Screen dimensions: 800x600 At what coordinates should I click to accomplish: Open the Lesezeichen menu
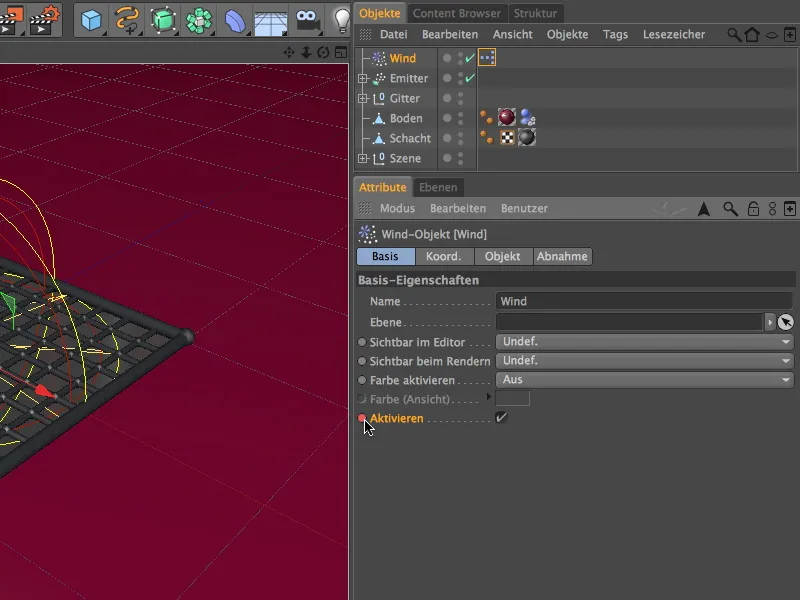pyautogui.click(x=673, y=34)
